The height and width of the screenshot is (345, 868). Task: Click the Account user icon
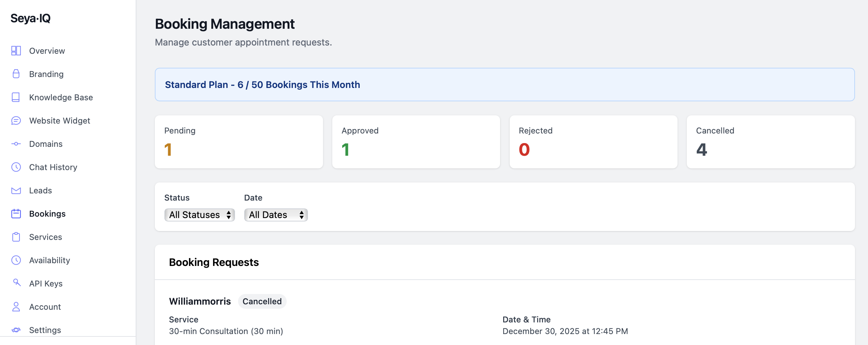click(16, 307)
